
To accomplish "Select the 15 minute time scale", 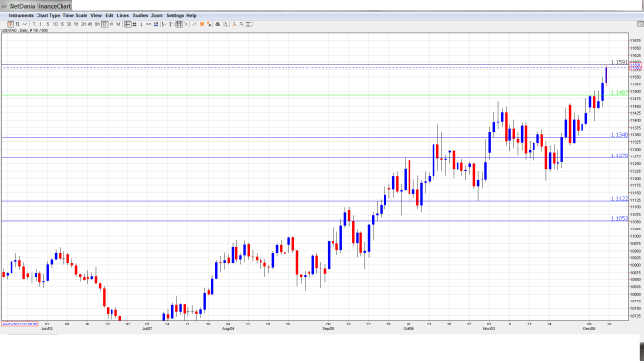I will click(x=62, y=24).
